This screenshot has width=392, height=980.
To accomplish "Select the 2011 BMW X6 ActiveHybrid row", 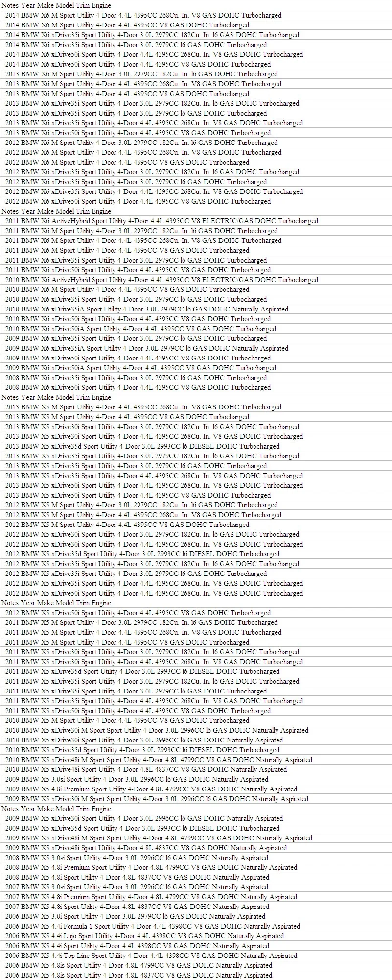I will pyautogui.click(x=196, y=221).
